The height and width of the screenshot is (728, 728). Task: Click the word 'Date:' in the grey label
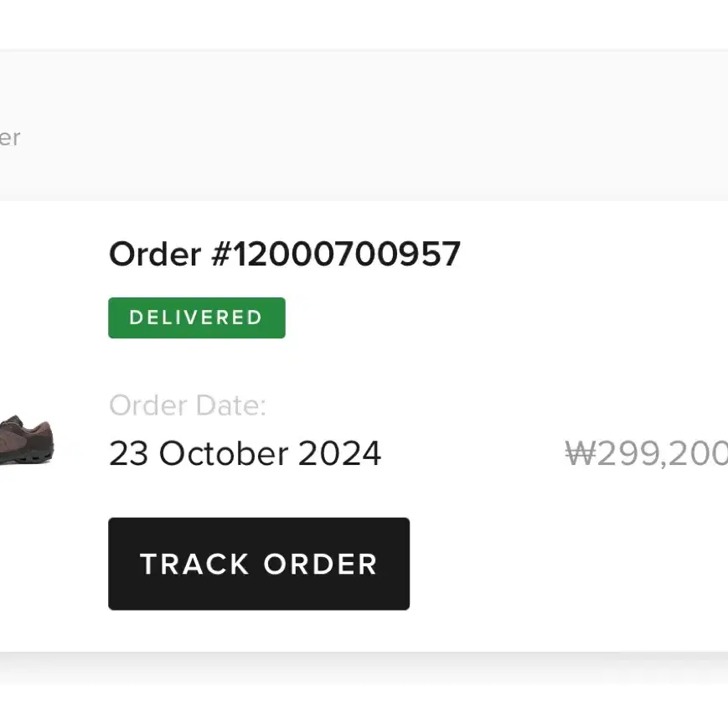[x=231, y=405]
